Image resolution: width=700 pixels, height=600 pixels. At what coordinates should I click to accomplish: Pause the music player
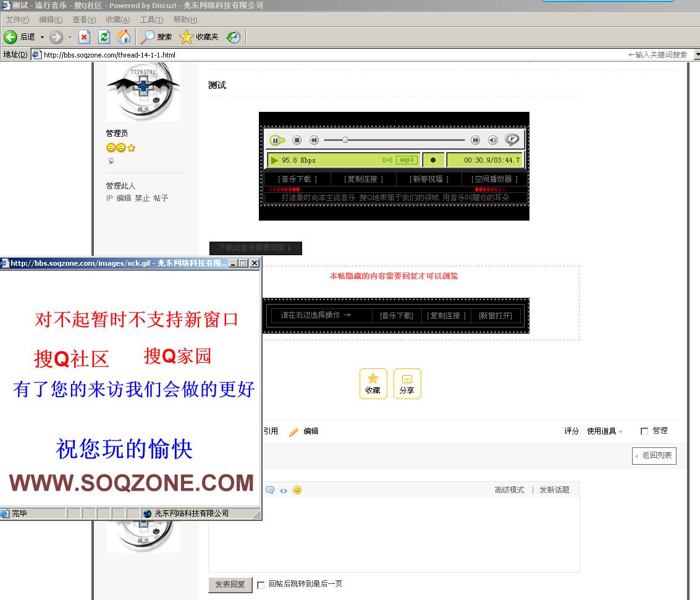(276, 140)
